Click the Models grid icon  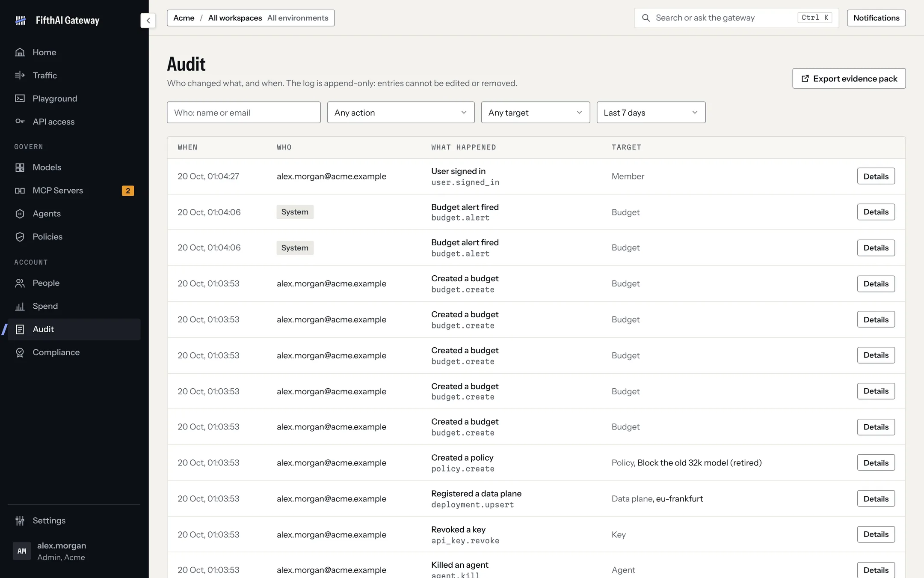click(20, 167)
